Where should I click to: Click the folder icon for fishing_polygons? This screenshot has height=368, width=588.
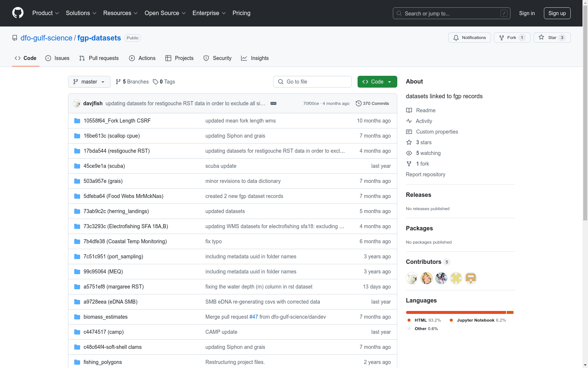coord(77,362)
